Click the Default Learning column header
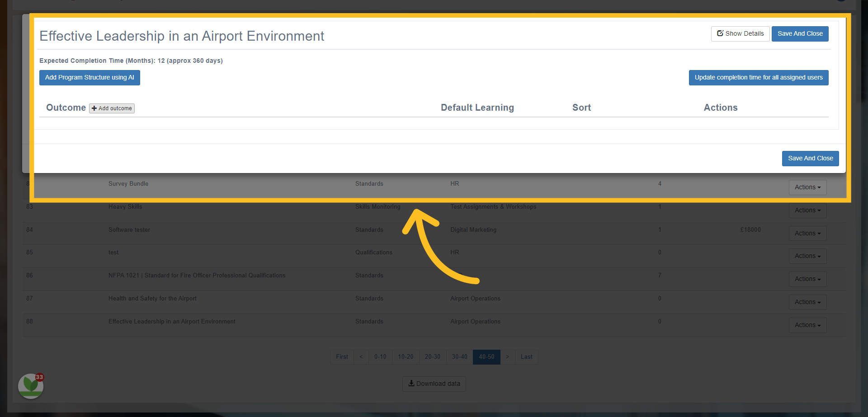Image resolution: width=868 pixels, height=417 pixels. coord(477,108)
